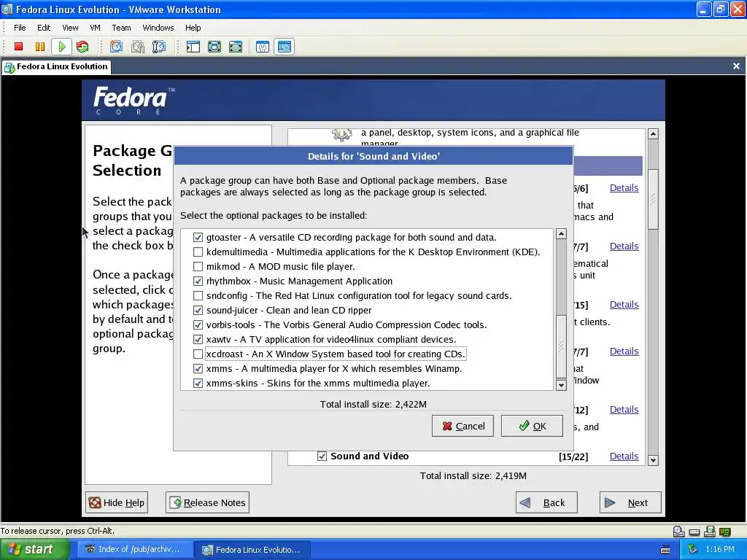Click the package list scroll up arrow
This screenshot has width=747, height=560.
[x=561, y=234]
